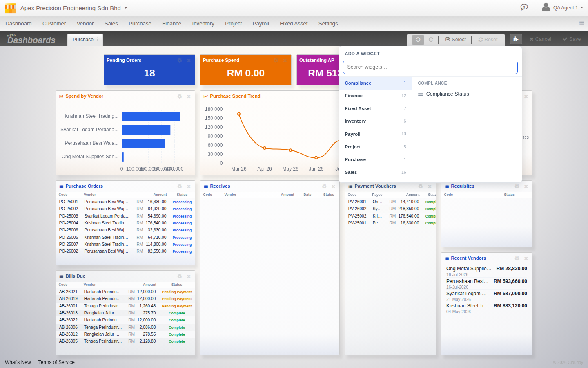Open the Dashboard menu
Viewport: 588px width, 368px height.
[18, 24]
